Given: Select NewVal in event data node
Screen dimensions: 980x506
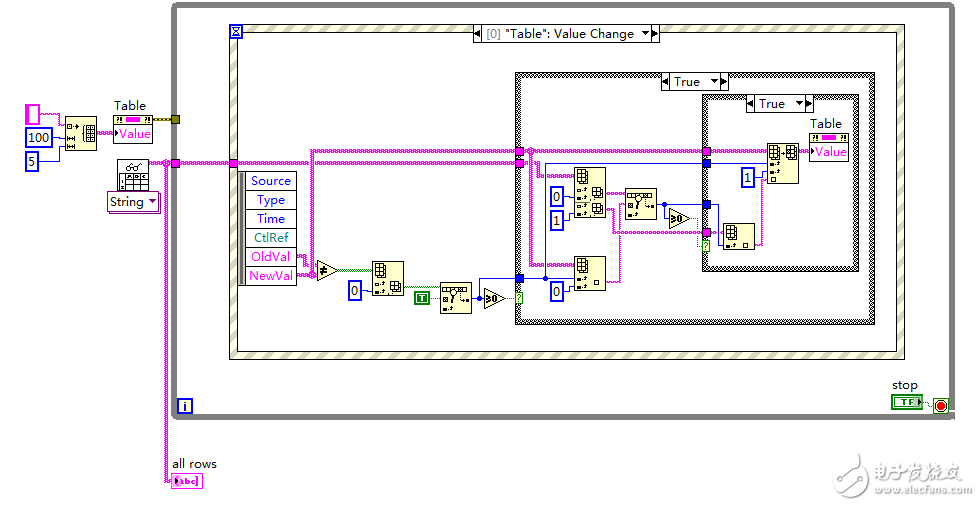Looking at the screenshot, I should pyautogui.click(x=271, y=275).
